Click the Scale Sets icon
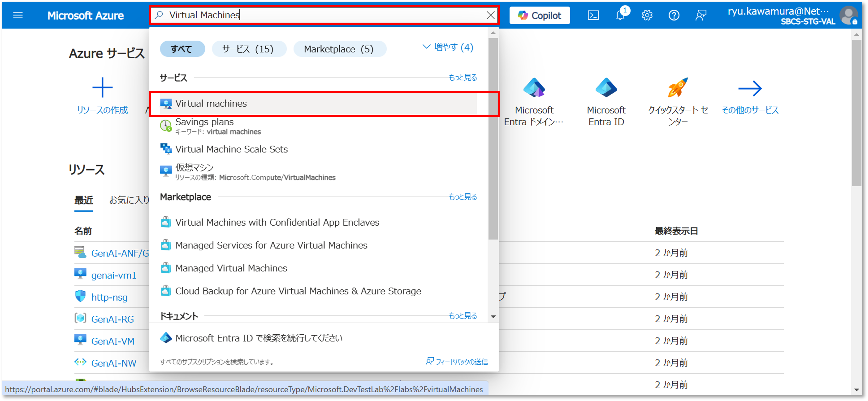This screenshot has width=868, height=401. coord(166,149)
